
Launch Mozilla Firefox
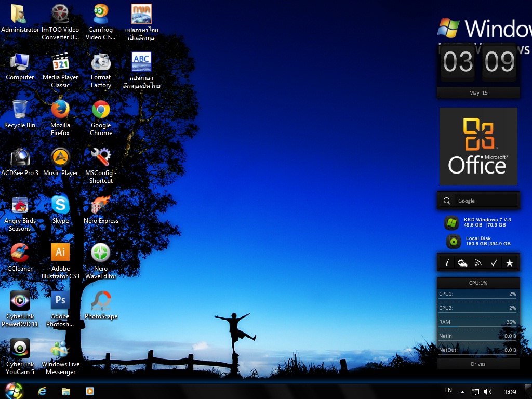pyautogui.click(x=60, y=110)
